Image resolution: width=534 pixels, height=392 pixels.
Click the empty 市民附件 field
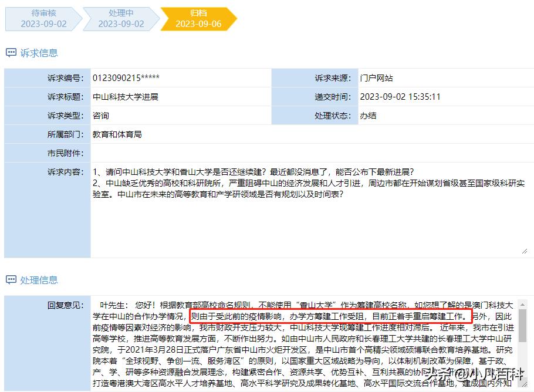(x=309, y=153)
